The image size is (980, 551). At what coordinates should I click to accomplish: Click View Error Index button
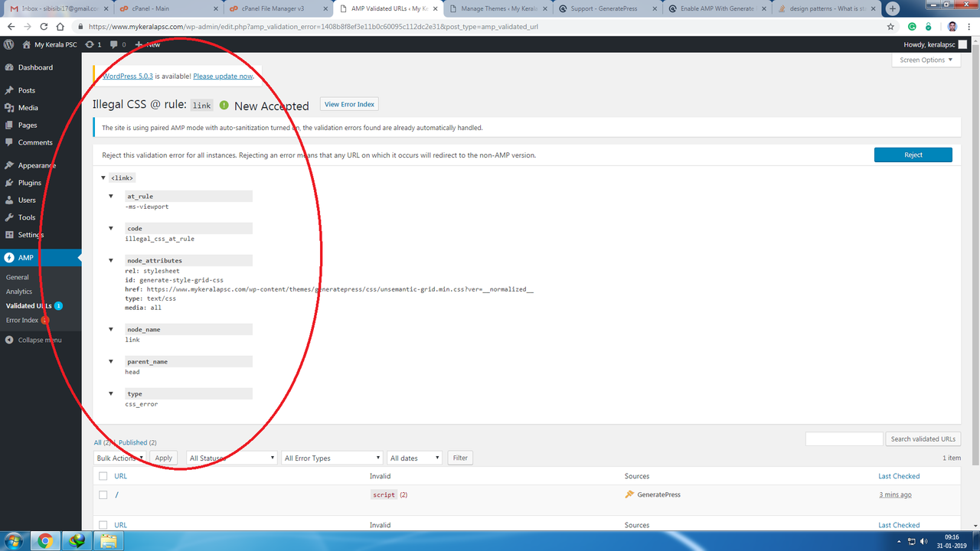click(x=349, y=104)
